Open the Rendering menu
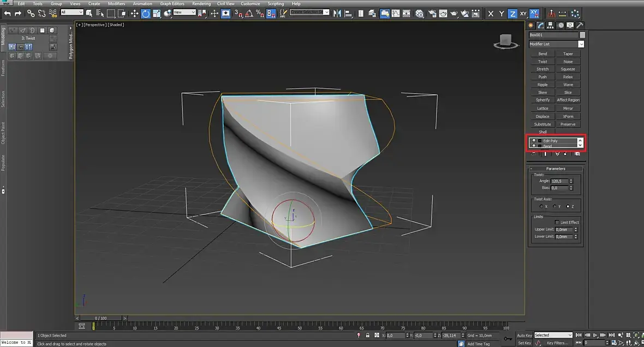Viewport: 644px width, 347px height. (x=201, y=3)
